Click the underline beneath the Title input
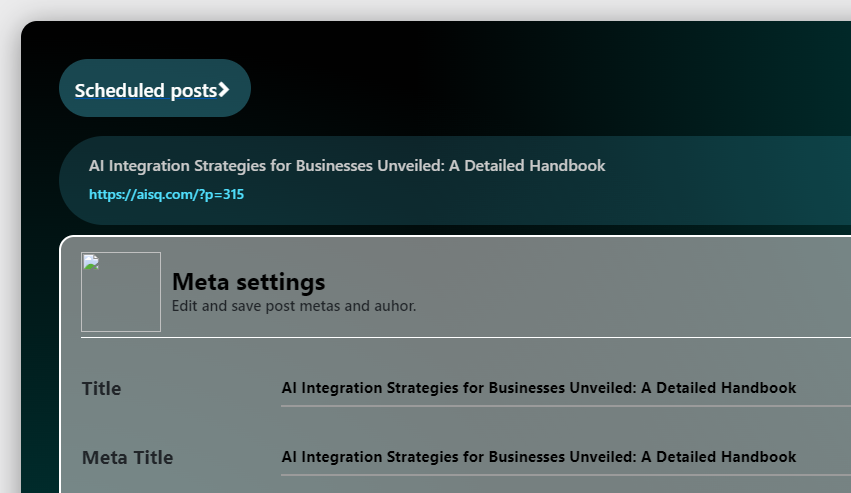Screen dimensions: 851x493 click(560, 406)
